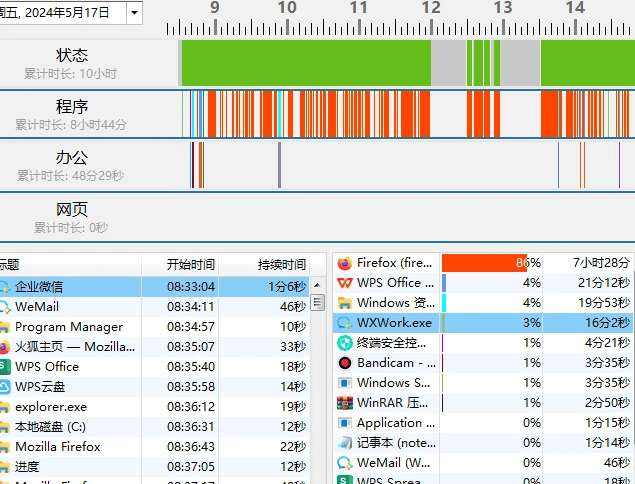Click the WXWork.exe chat icon
This screenshot has width=635, height=484.
pos(345,323)
